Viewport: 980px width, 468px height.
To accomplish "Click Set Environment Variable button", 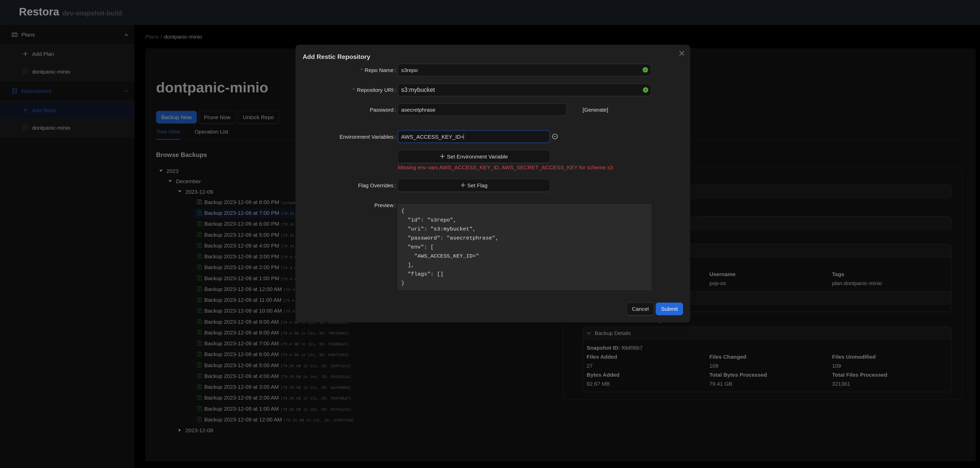I will [x=473, y=157].
